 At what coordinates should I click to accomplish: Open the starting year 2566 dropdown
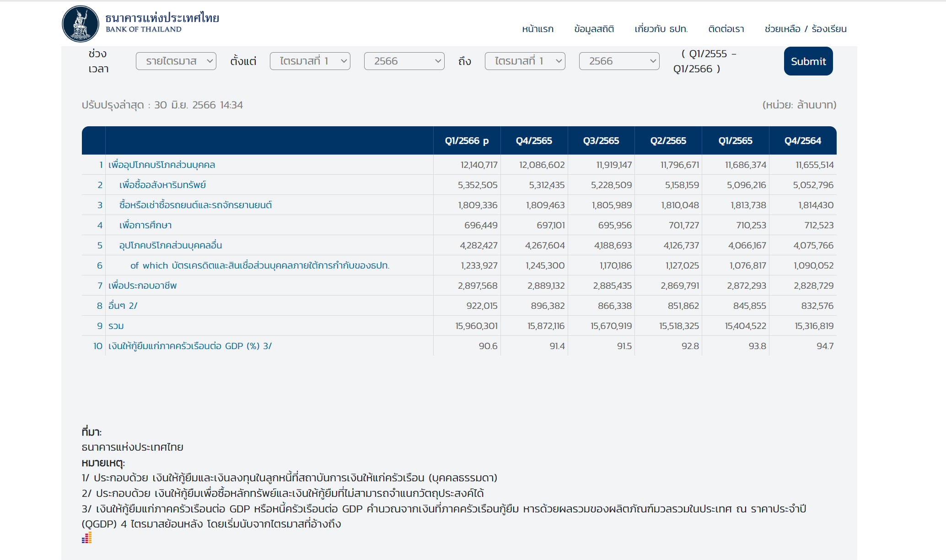(x=404, y=61)
